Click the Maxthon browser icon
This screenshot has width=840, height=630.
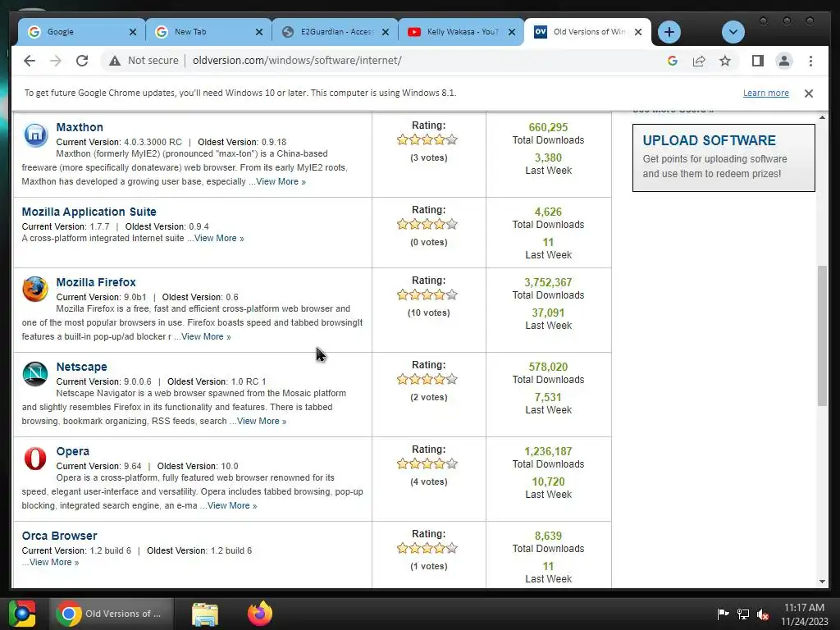[35, 135]
